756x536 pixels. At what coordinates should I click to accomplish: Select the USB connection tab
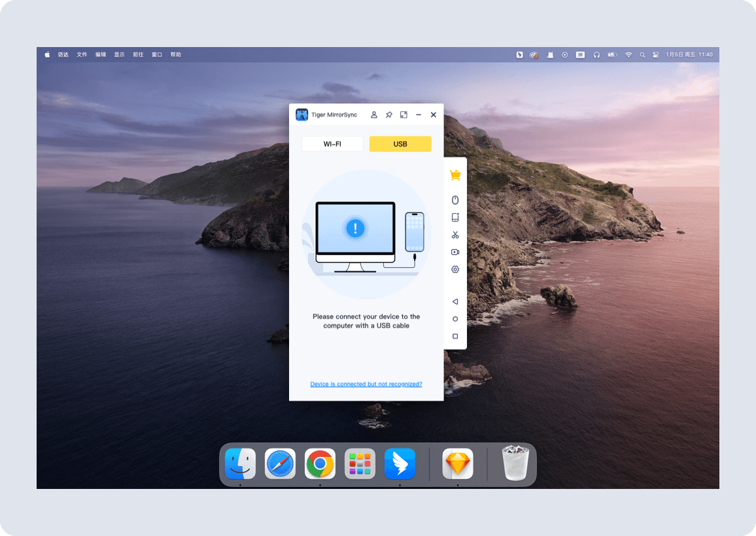point(400,144)
